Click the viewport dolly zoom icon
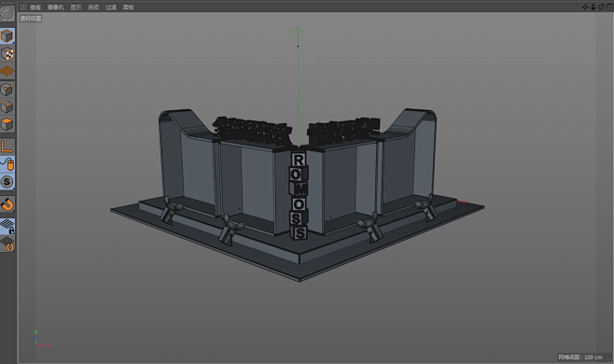614x364 pixels. pos(593,7)
